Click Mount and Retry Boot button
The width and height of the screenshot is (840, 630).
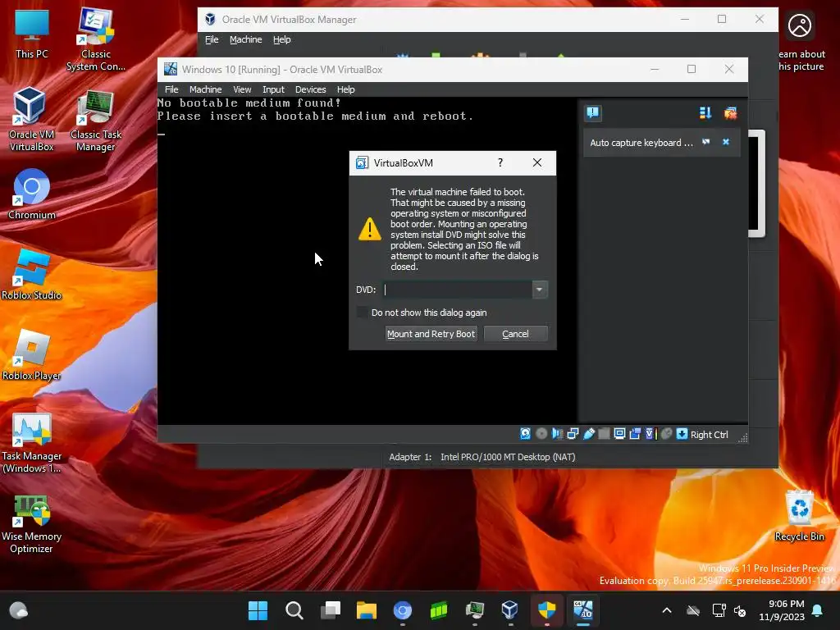coord(431,334)
